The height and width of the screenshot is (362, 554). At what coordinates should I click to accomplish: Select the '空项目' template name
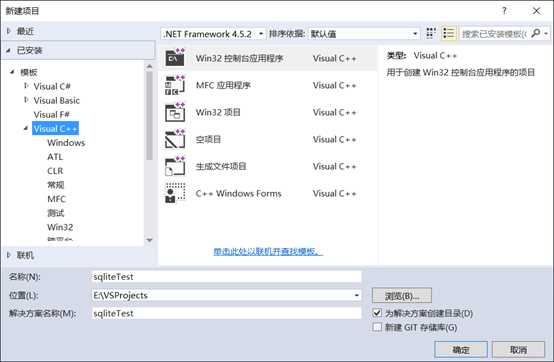coord(208,139)
